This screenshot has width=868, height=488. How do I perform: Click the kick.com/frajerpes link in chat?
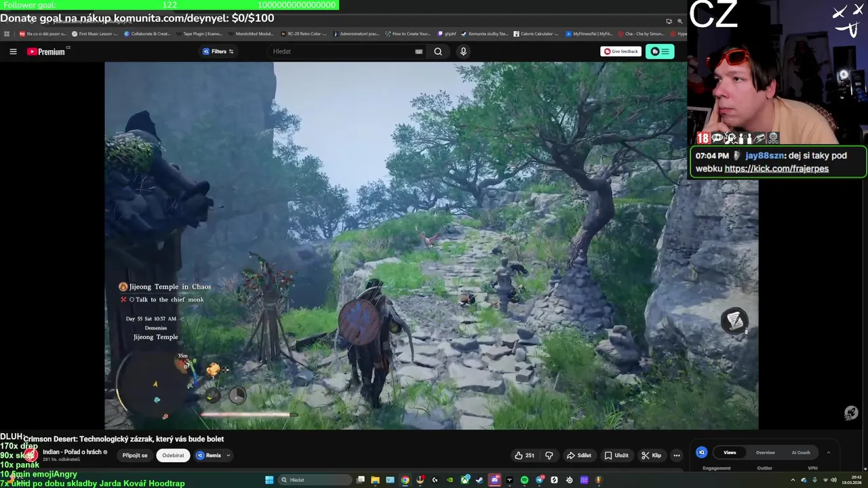point(776,169)
